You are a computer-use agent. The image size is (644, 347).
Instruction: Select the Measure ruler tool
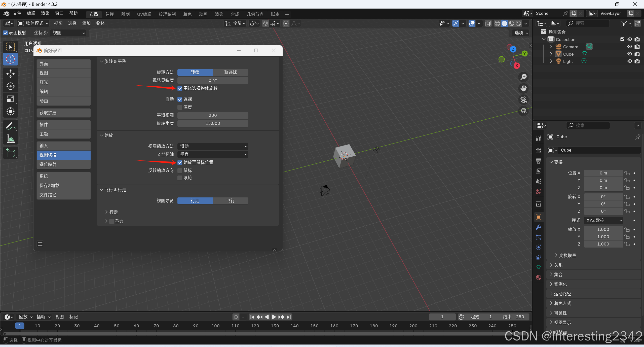[10, 138]
